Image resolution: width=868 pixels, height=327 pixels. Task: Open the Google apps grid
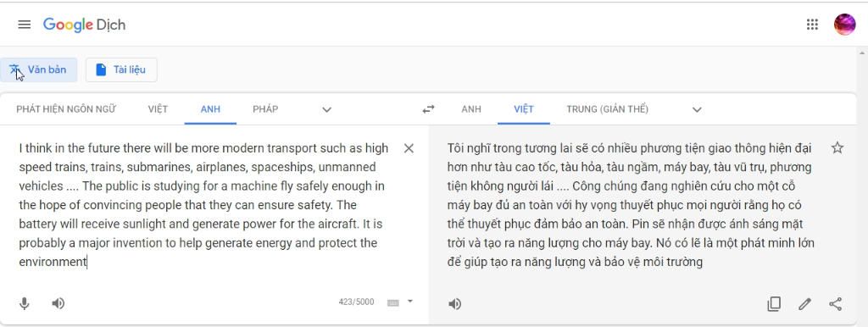[x=812, y=25]
